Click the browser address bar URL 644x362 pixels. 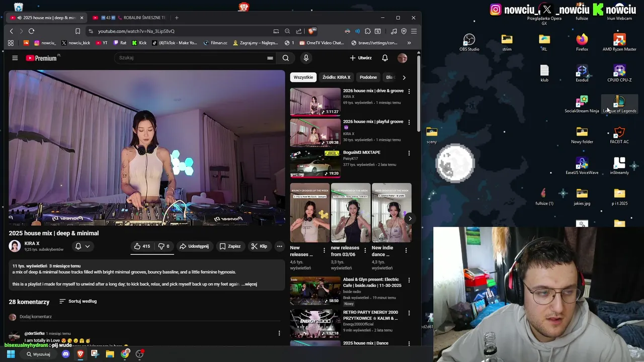136,31
